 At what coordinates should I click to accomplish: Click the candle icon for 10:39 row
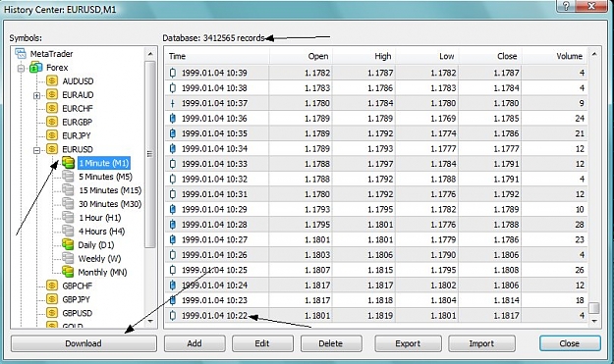point(173,73)
